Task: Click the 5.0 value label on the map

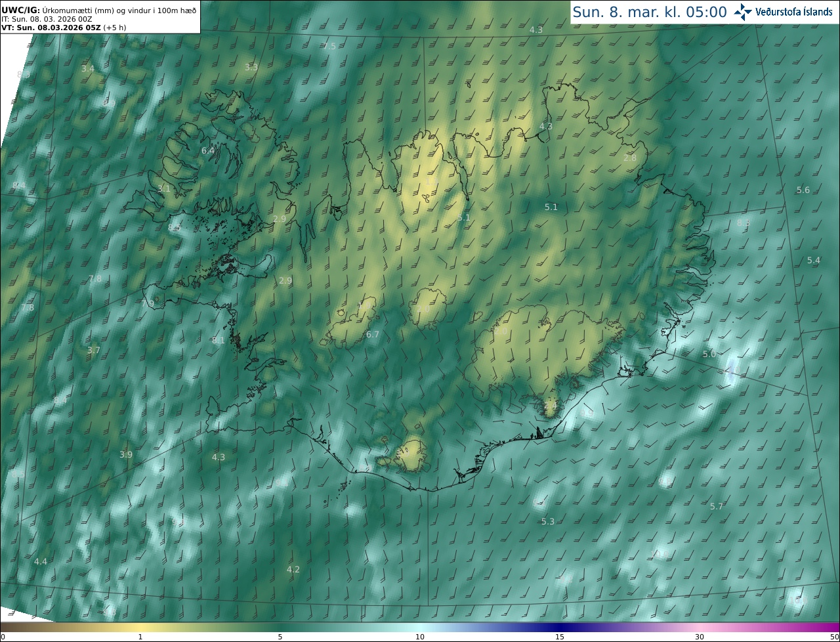Action: [709, 354]
